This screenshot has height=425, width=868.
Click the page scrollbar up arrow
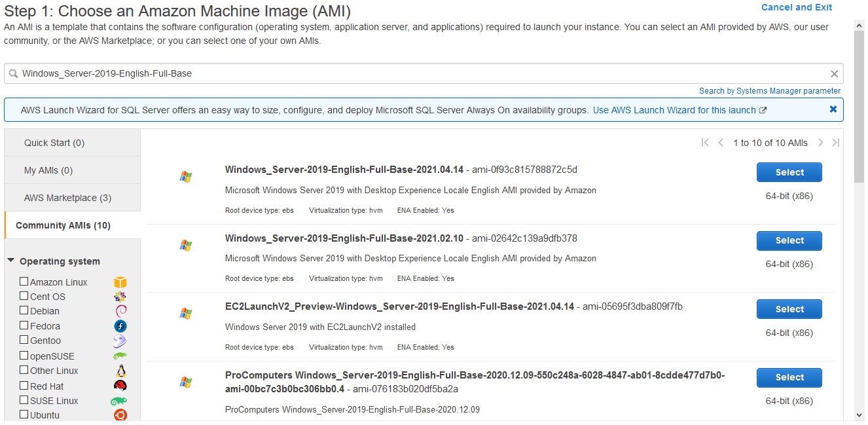tap(859, 24)
